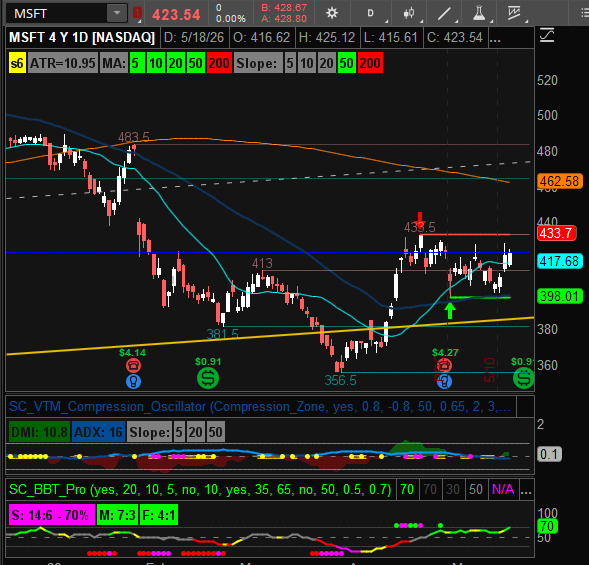Click the ask price A: 428.80

coord(284,18)
